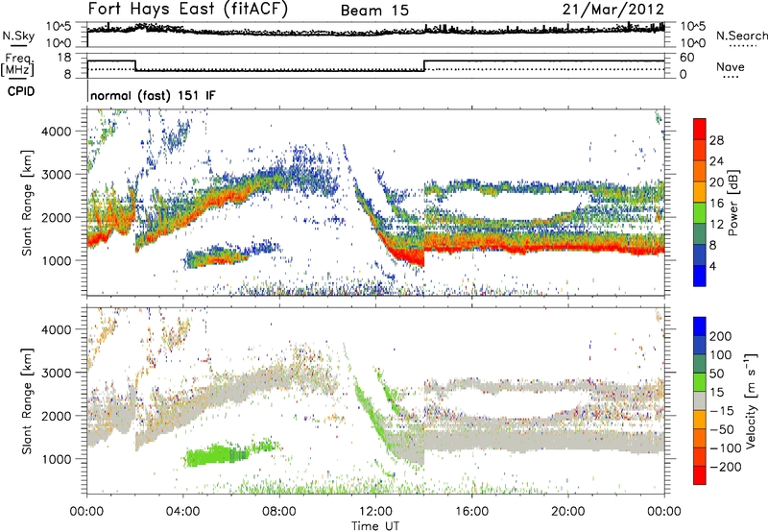Pick the gray -15 to 15 velocity swatch
The image size is (768, 532).
700,401
